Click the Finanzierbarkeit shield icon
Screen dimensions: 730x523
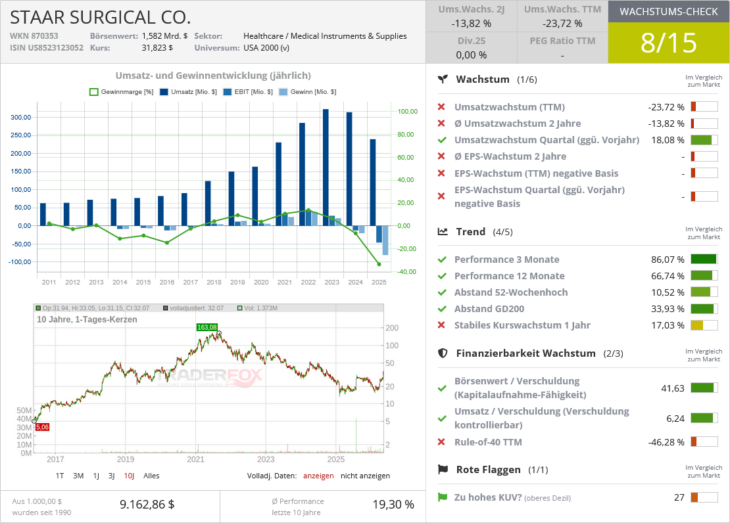click(x=442, y=353)
